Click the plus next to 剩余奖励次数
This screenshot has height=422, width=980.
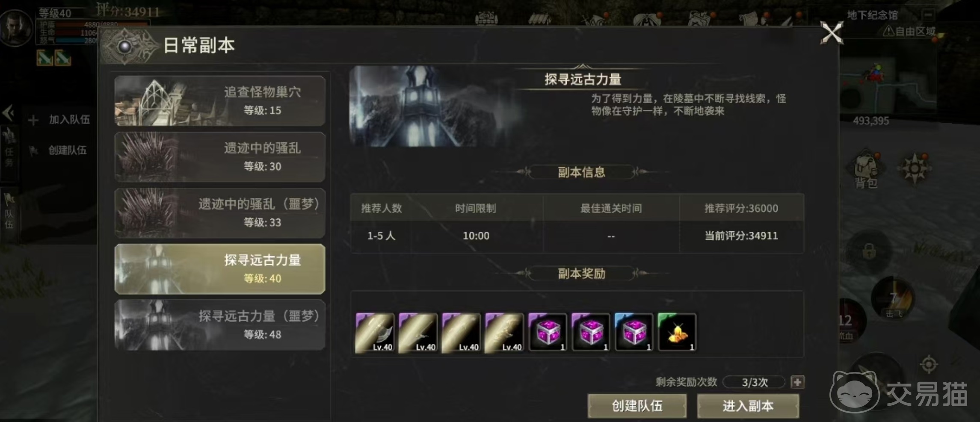pos(797,382)
